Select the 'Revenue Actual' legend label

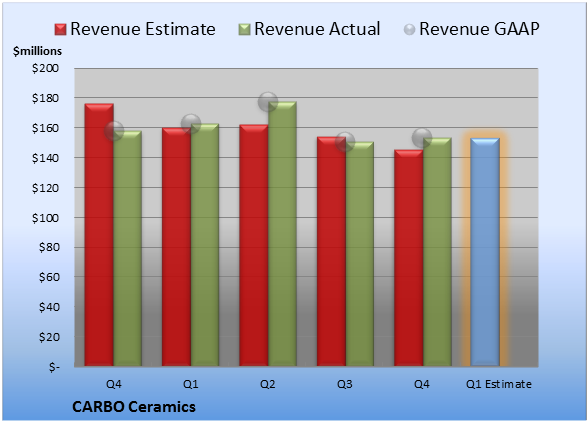317,29
